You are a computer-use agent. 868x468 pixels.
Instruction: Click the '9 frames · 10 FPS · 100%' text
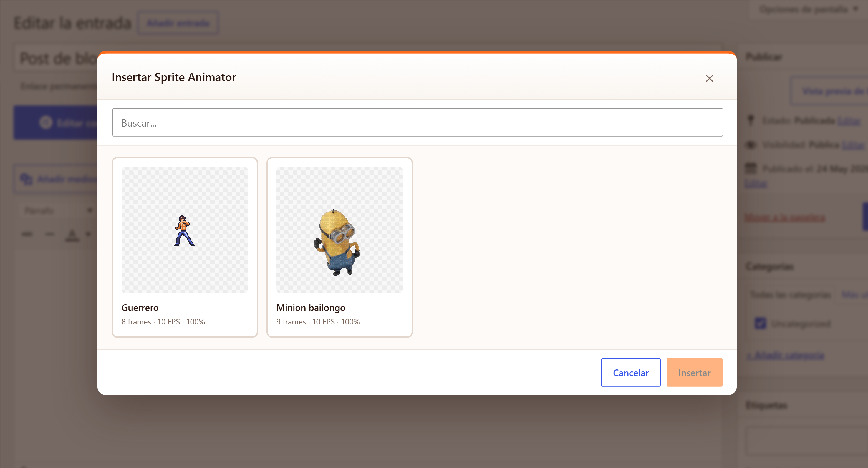click(x=318, y=322)
